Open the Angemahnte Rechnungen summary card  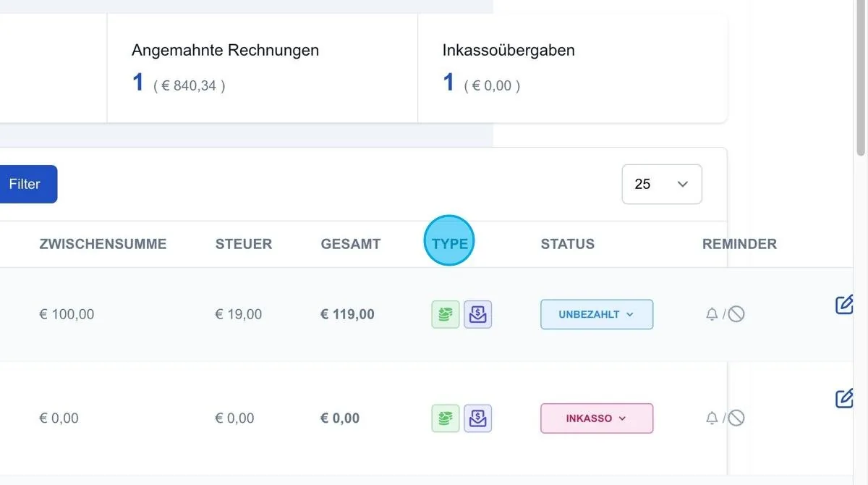click(263, 69)
